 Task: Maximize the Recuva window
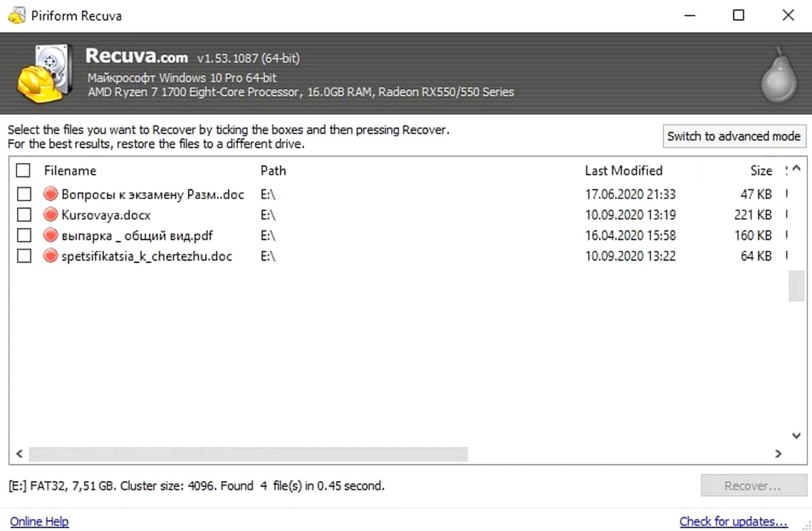click(x=739, y=15)
